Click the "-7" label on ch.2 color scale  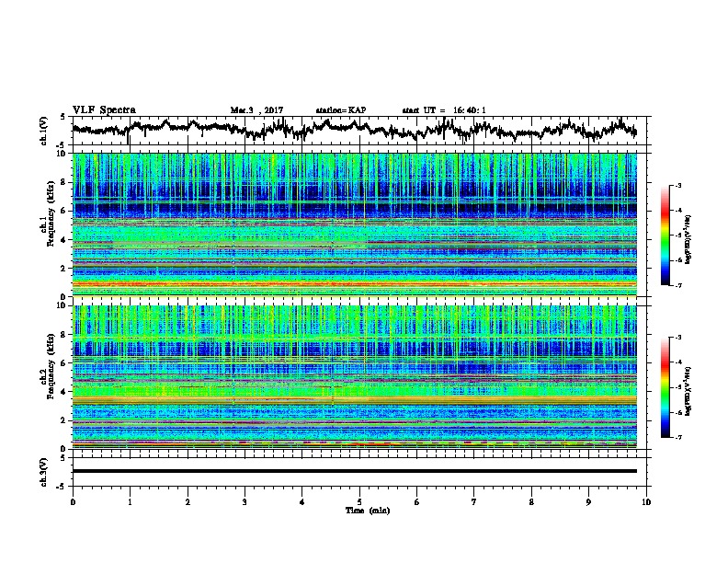(677, 437)
